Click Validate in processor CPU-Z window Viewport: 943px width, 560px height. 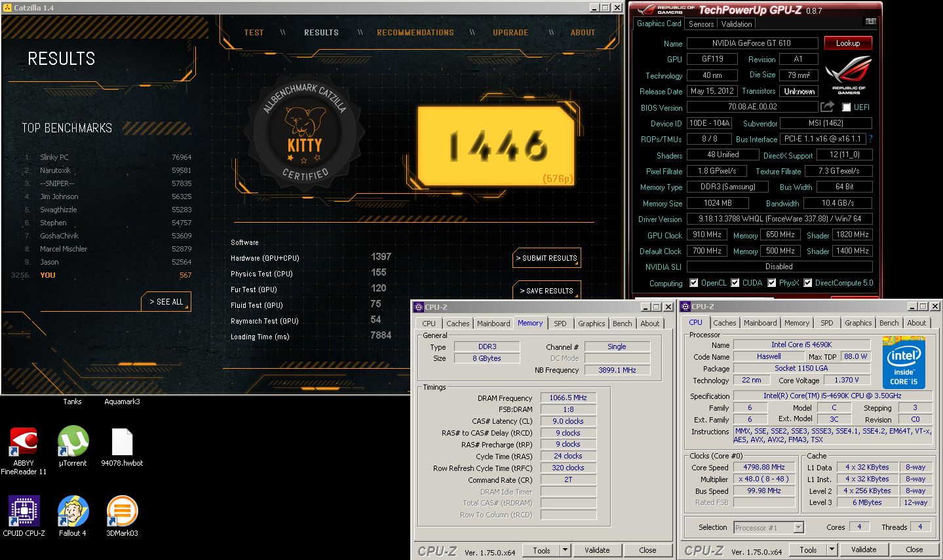tap(864, 550)
